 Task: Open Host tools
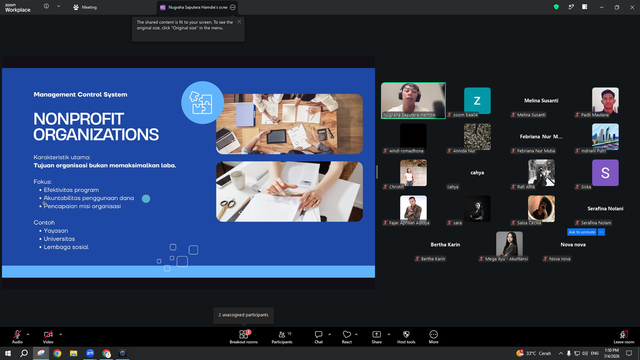[406, 337]
